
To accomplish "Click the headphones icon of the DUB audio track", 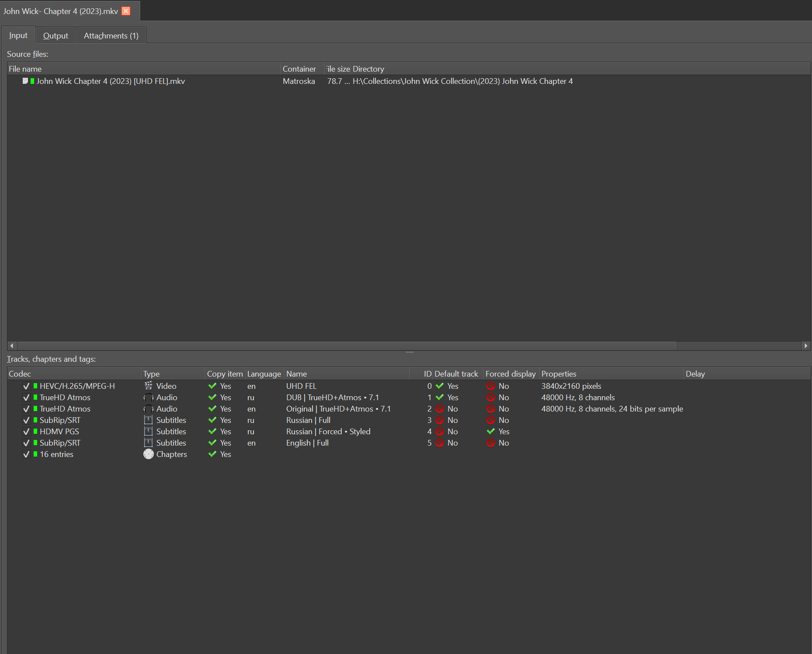I will 149,398.
